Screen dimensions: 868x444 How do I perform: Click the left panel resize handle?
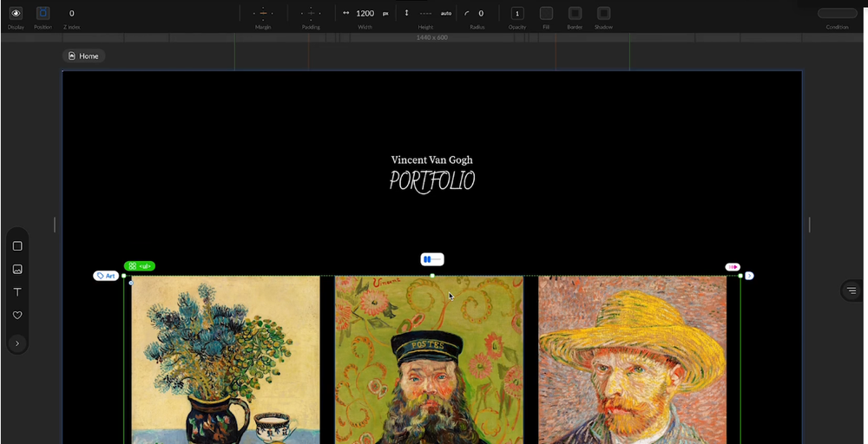[x=54, y=225]
